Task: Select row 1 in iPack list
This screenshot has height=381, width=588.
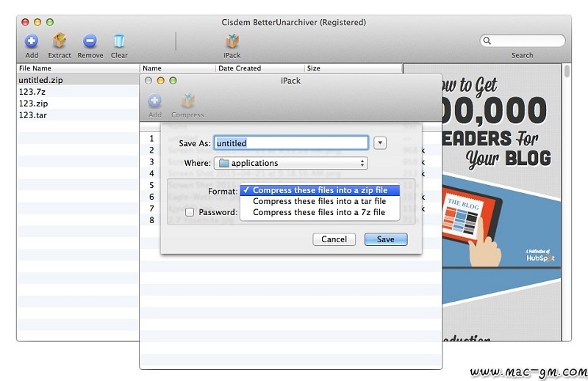Action: 151,138
